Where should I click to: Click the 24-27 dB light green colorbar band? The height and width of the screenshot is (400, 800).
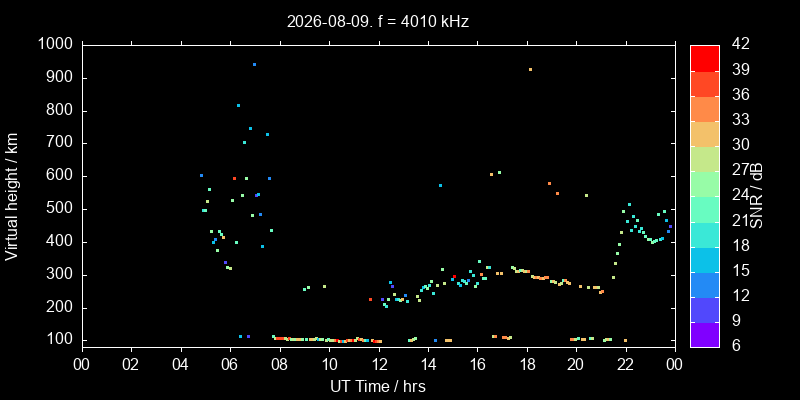pos(705,184)
